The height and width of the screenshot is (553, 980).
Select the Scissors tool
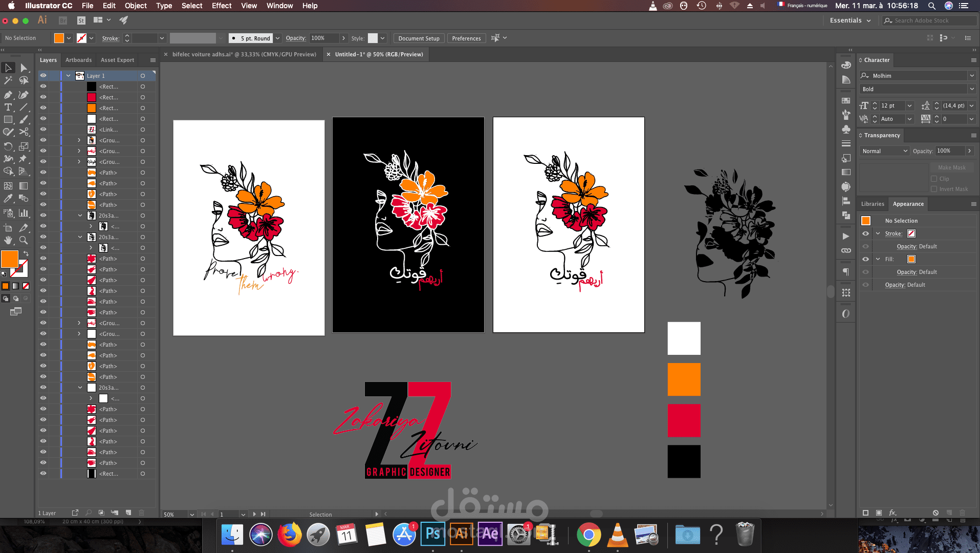click(x=24, y=132)
